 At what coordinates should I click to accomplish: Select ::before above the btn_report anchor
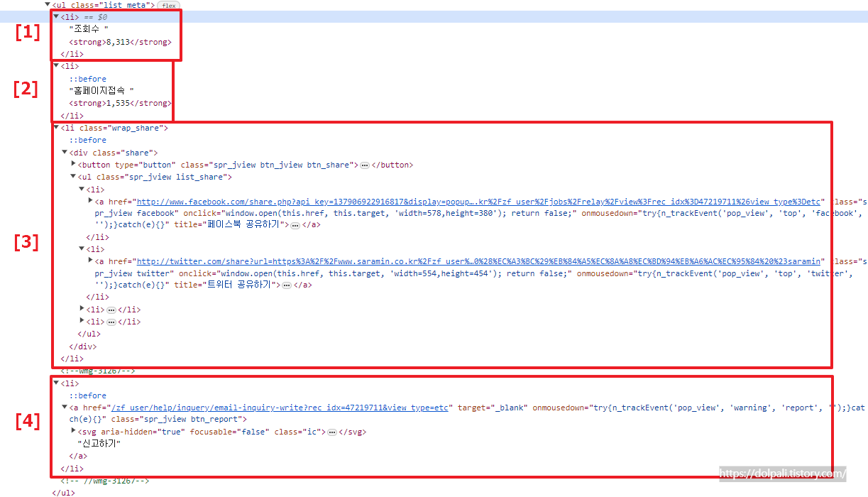coord(87,395)
